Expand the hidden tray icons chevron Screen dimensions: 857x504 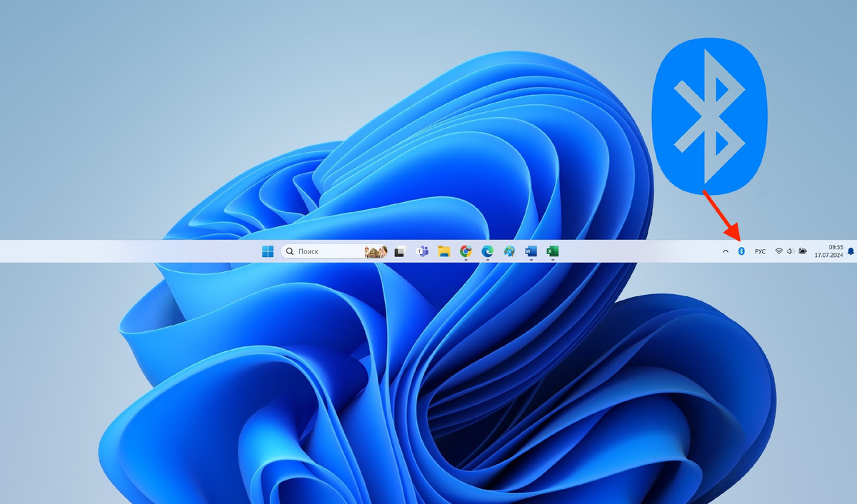pos(726,251)
